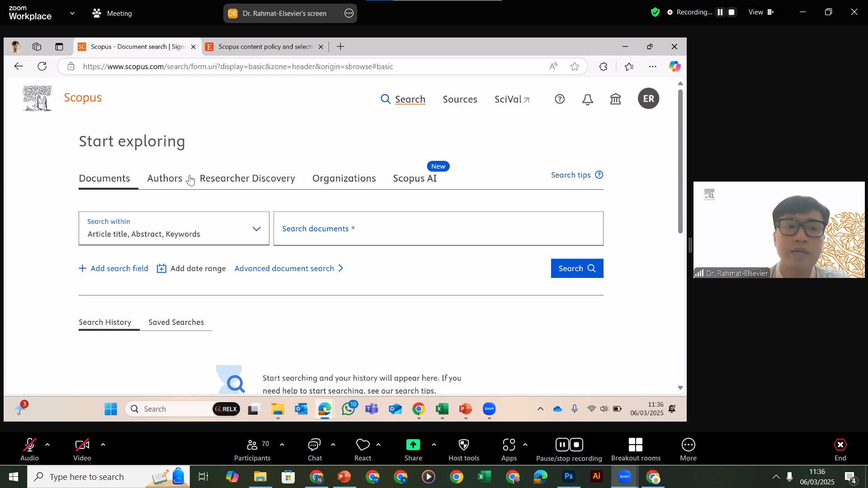Click React button in Zoom
This screenshot has height=488, width=868.
click(363, 450)
